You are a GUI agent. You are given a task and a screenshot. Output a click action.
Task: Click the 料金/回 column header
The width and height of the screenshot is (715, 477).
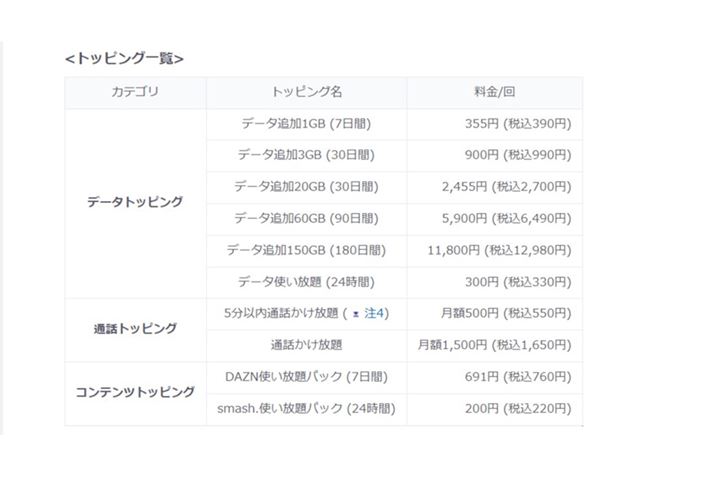(494, 93)
